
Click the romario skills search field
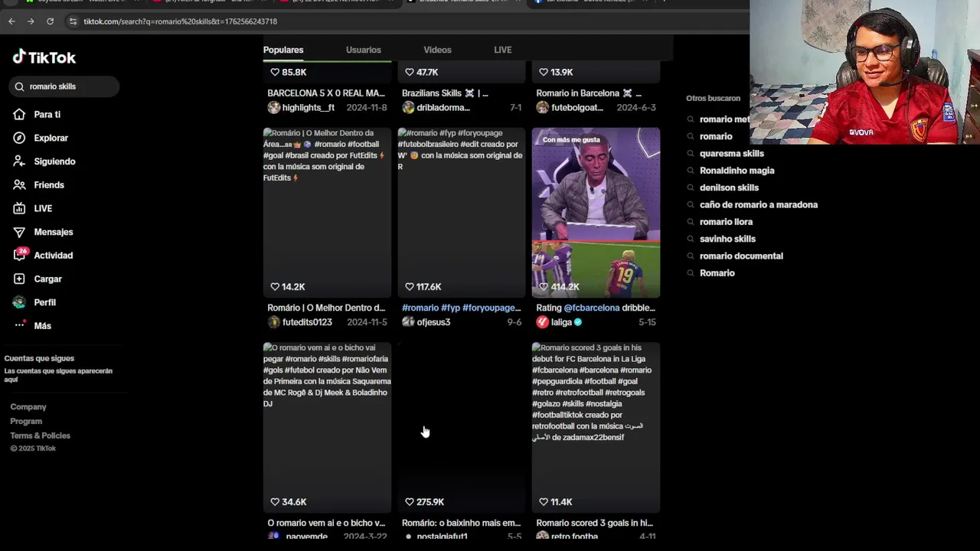(x=65, y=86)
